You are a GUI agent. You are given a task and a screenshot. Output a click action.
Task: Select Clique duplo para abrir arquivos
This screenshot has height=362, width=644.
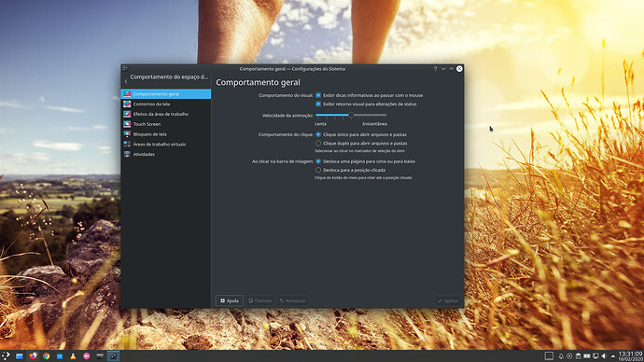click(318, 144)
